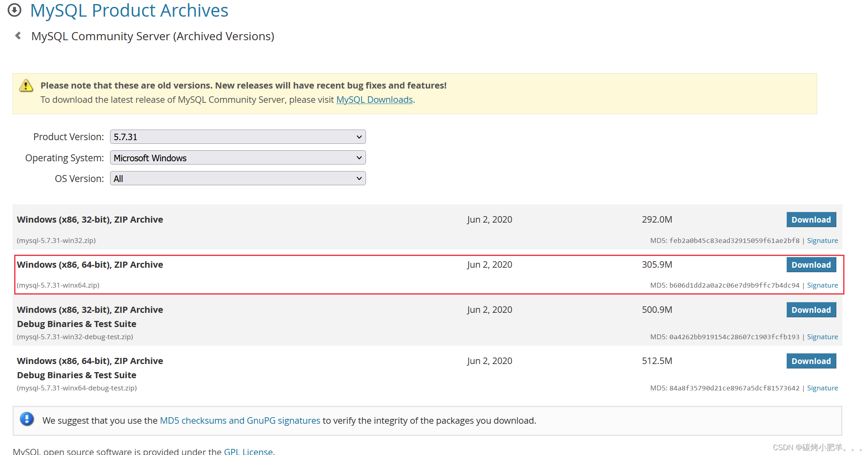The image size is (868, 455).
Task: Select filename text (mysql-5.7.31-win32-debug-test.zip)
Action: (x=75, y=337)
